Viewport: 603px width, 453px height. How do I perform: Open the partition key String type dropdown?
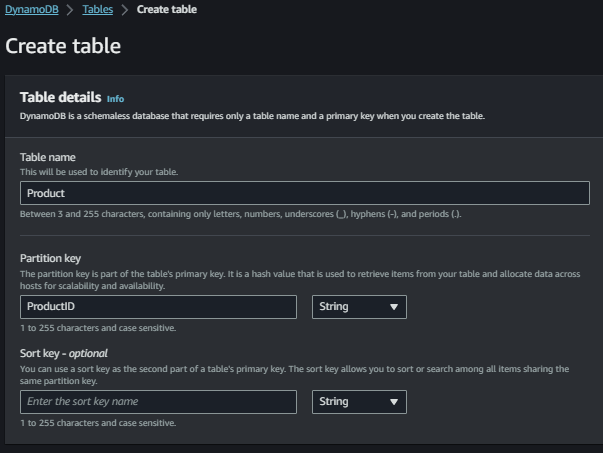[359, 307]
